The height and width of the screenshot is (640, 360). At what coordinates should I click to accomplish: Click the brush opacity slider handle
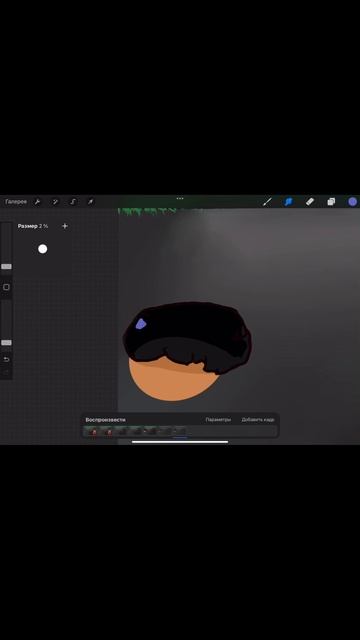coord(6,343)
